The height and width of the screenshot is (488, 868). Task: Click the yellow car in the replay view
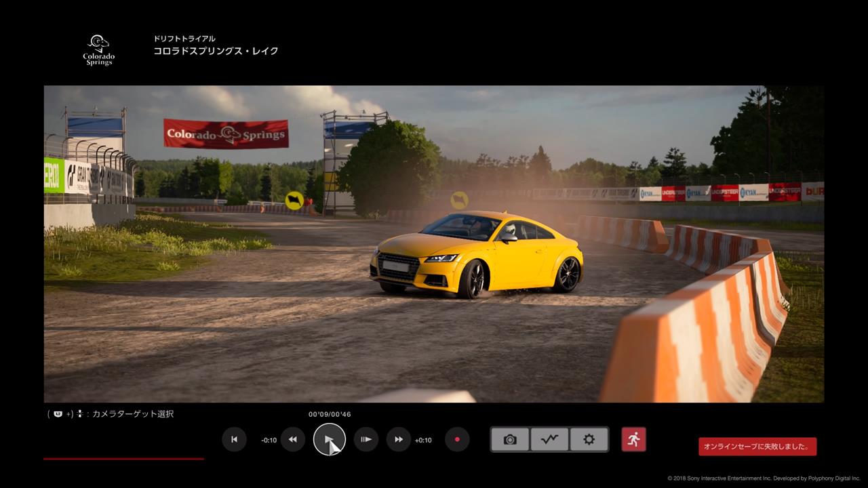tap(476, 254)
